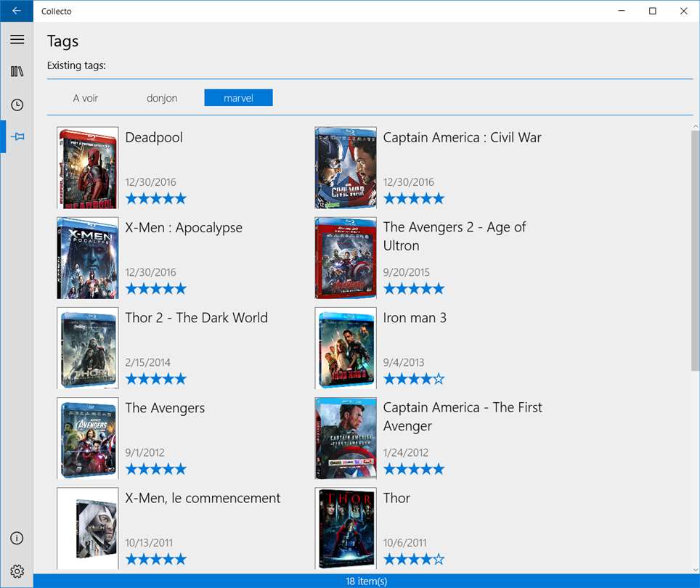
Task: Select the 'donjon' tag
Action: pos(162,98)
